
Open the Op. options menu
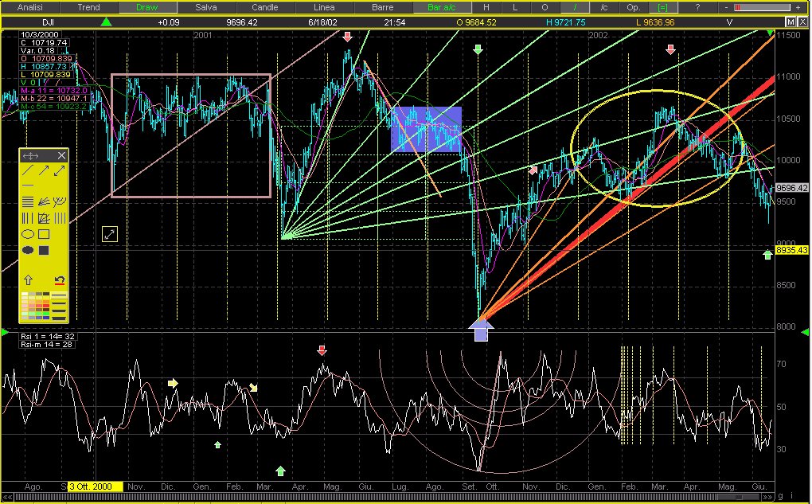click(633, 7)
